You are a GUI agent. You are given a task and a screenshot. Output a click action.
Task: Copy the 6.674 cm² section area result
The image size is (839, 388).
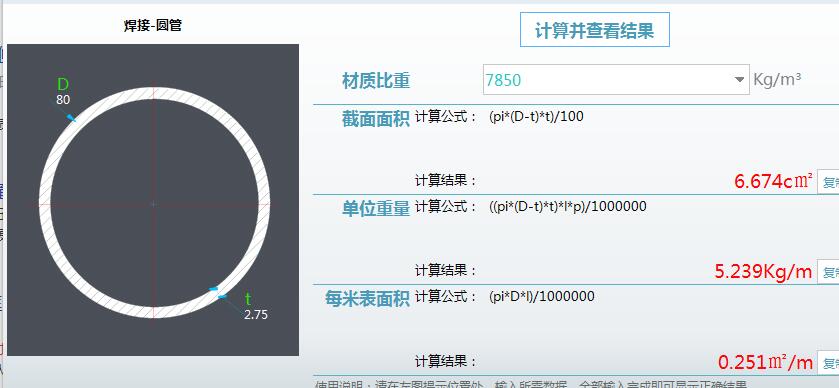(x=828, y=182)
